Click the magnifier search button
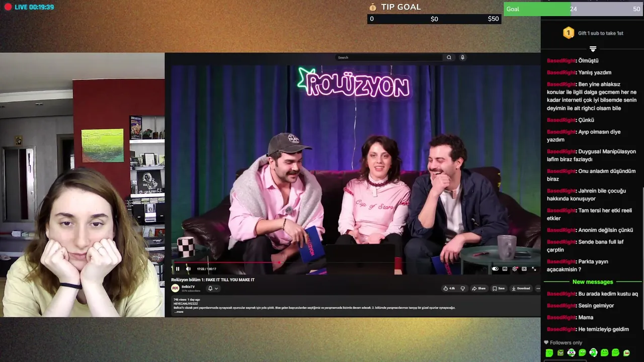644x362 pixels. click(x=449, y=57)
